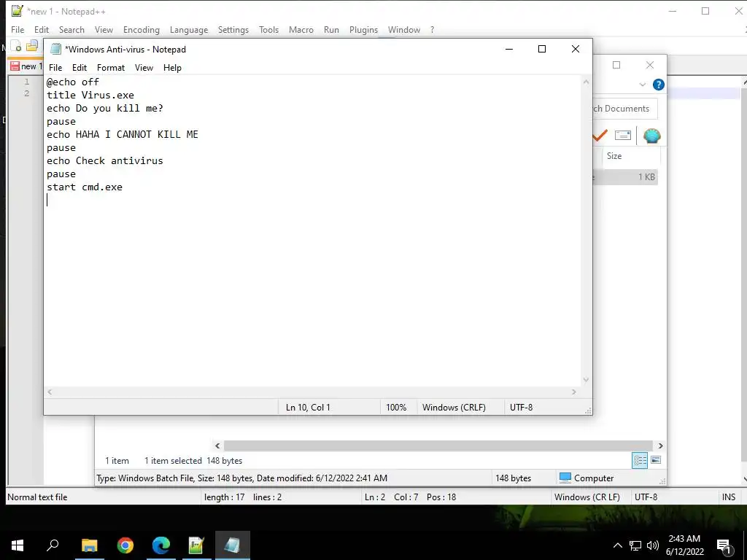Open Notepad++ Language menu
The image size is (747, 560).
pyautogui.click(x=189, y=29)
